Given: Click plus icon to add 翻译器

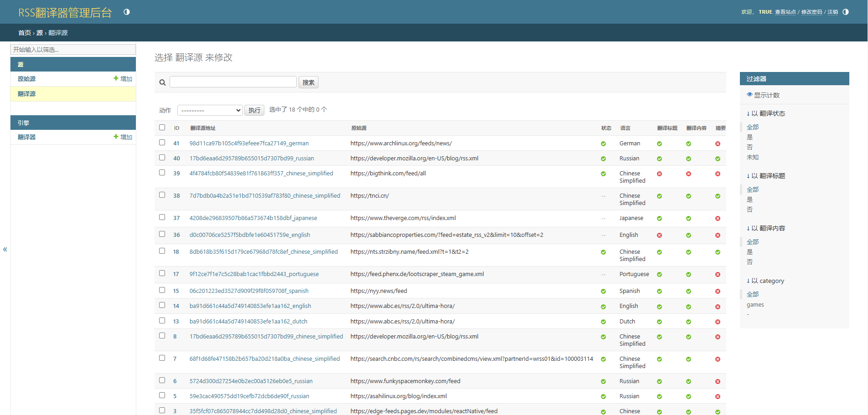Looking at the screenshot, I should tap(116, 137).
